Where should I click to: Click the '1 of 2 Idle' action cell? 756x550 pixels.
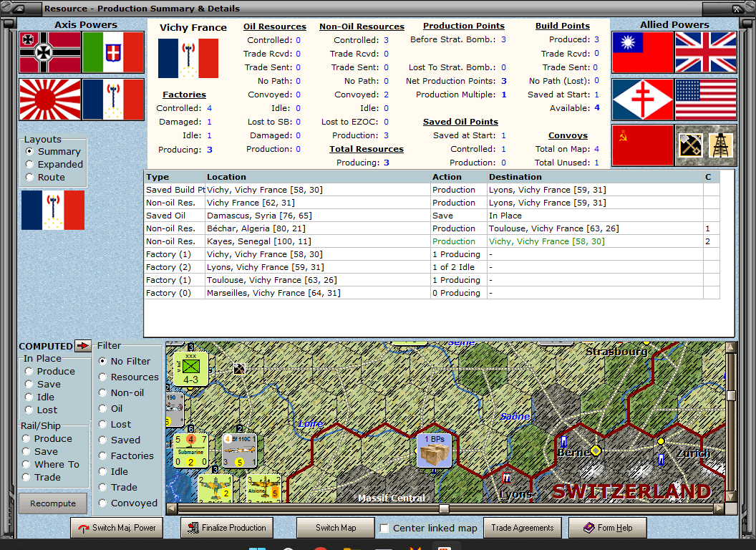coord(458,267)
